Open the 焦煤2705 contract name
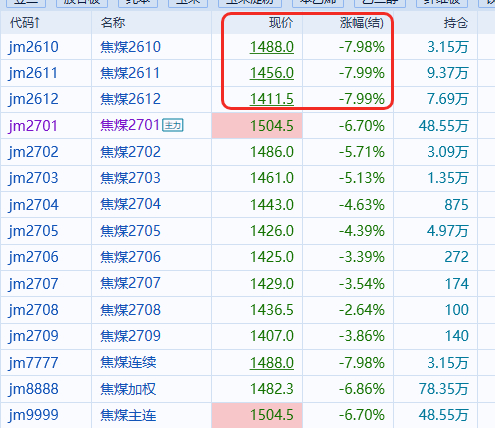The image size is (495, 428). pyautogui.click(x=130, y=231)
